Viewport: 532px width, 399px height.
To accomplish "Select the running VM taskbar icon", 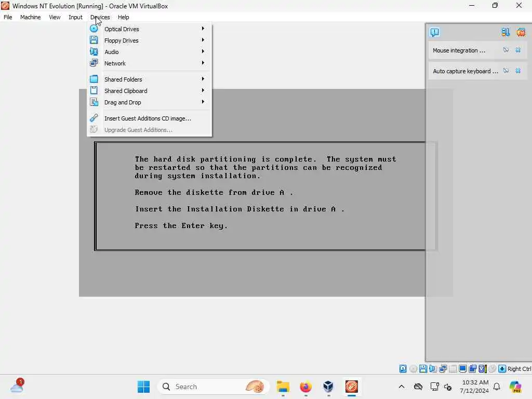I will click(x=352, y=387).
